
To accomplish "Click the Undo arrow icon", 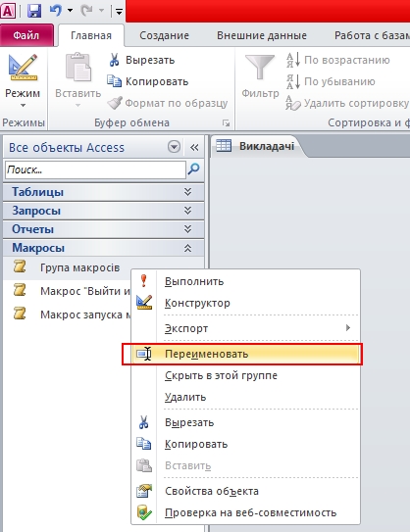I will click(56, 11).
